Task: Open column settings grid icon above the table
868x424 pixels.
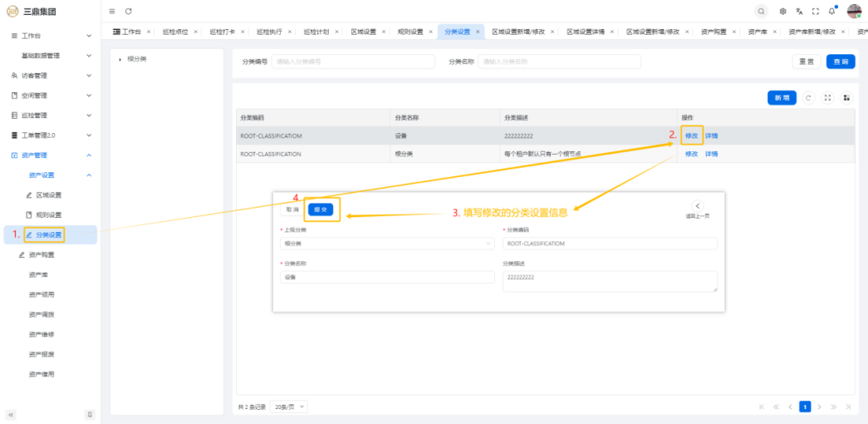Action: pos(847,97)
